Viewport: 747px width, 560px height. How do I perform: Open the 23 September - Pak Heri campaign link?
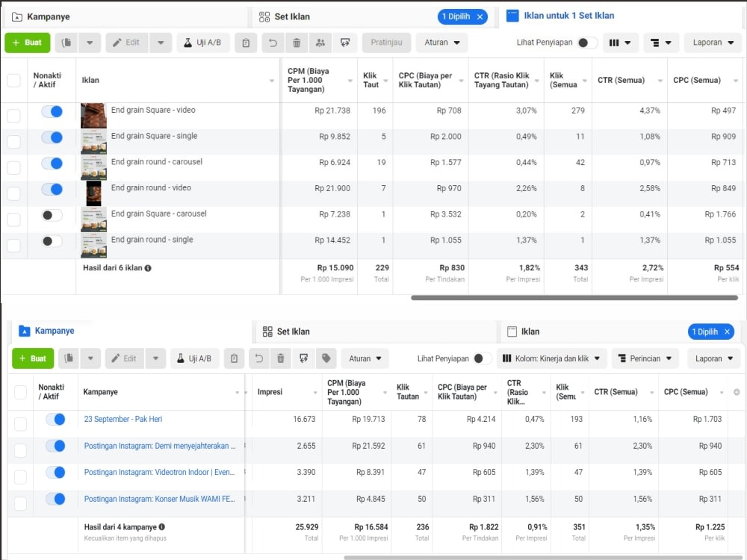pyautogui.click(x=123, y=419)
